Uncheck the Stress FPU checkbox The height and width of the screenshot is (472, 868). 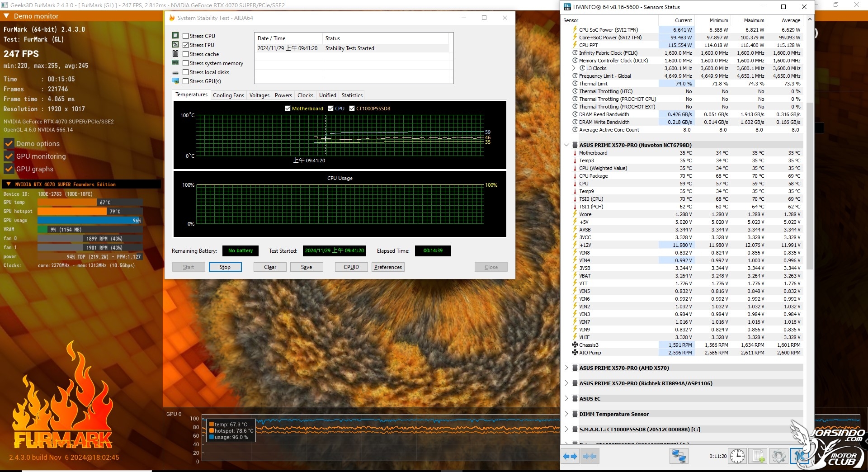click(185, 45)
